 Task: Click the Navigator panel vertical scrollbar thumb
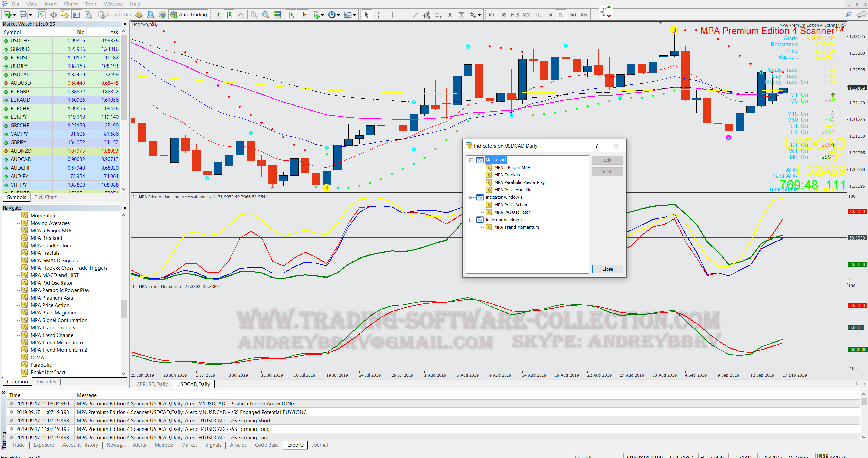(x=124, y=308)
